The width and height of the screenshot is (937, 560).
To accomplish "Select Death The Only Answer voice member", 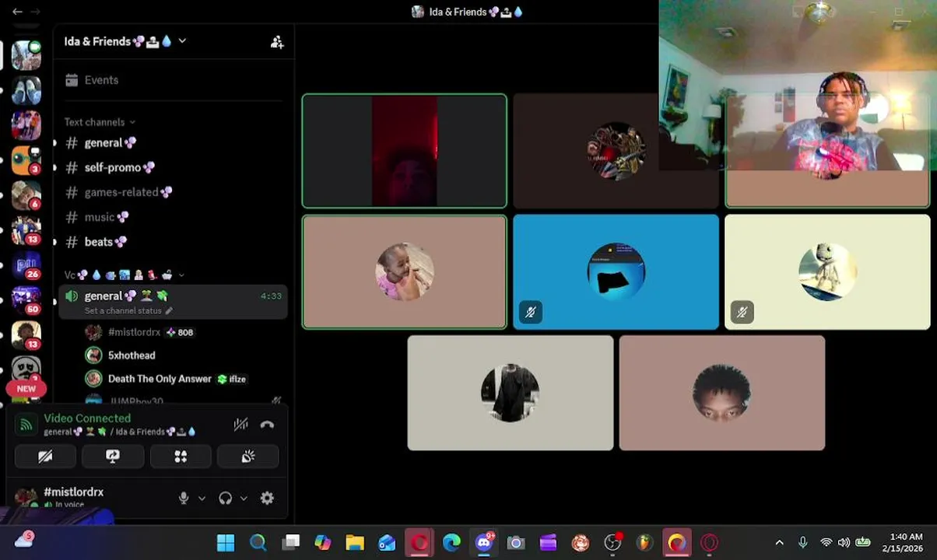I will (x=183, y=379).
